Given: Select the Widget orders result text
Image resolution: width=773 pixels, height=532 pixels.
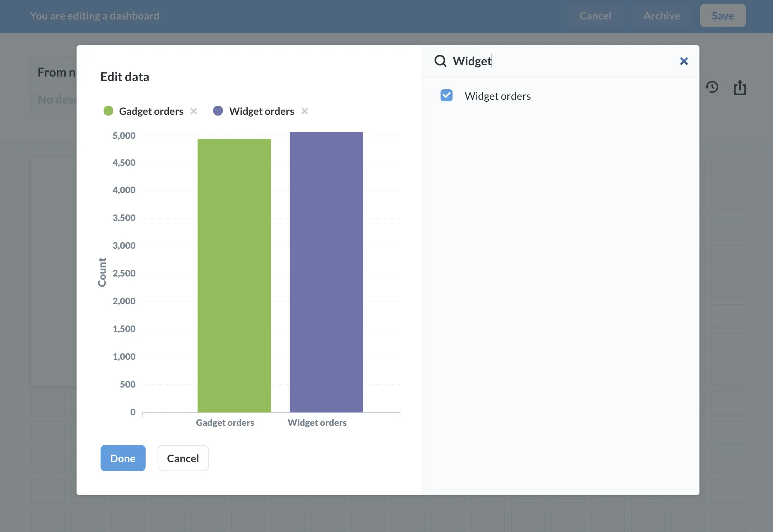Looking at the screenshot, I should tap(498, 96).
